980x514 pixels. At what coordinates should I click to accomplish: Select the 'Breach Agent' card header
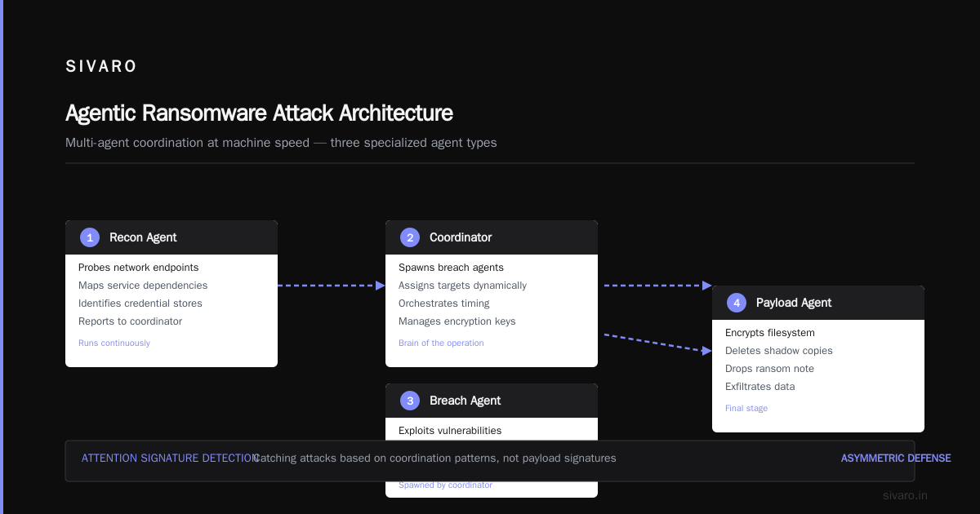(492, 401)
